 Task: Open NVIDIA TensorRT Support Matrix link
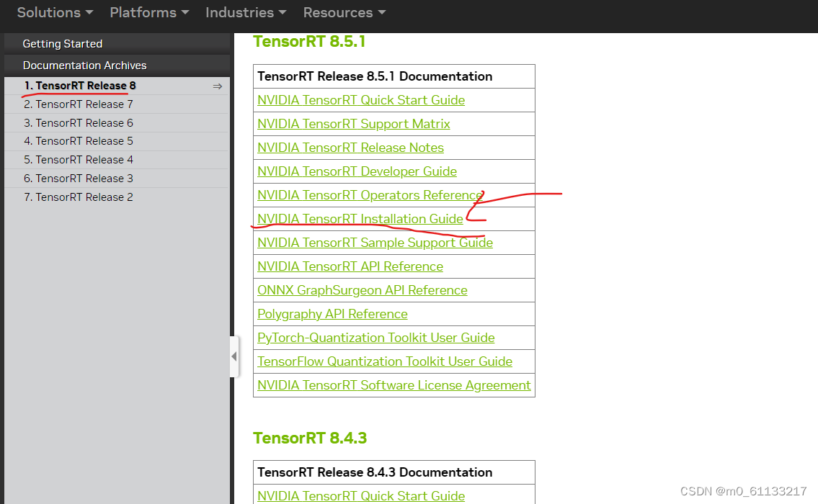[354, 124]
